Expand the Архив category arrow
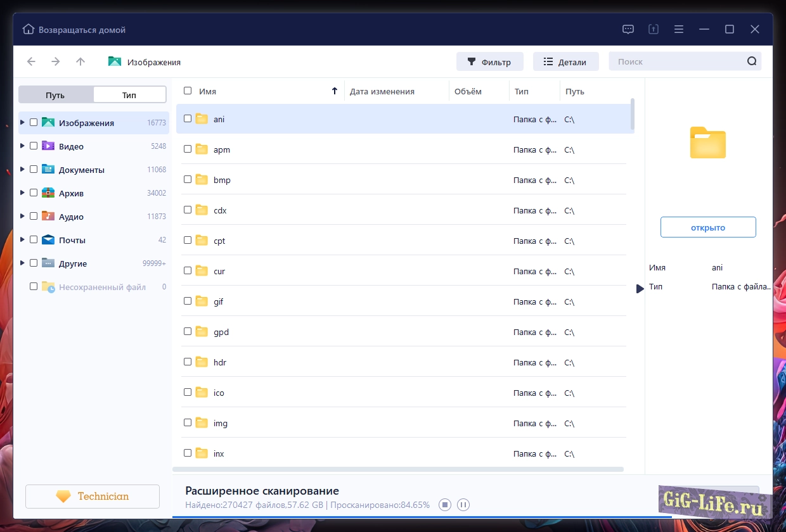This screenshot has width=786, height=532. [23, 193]
